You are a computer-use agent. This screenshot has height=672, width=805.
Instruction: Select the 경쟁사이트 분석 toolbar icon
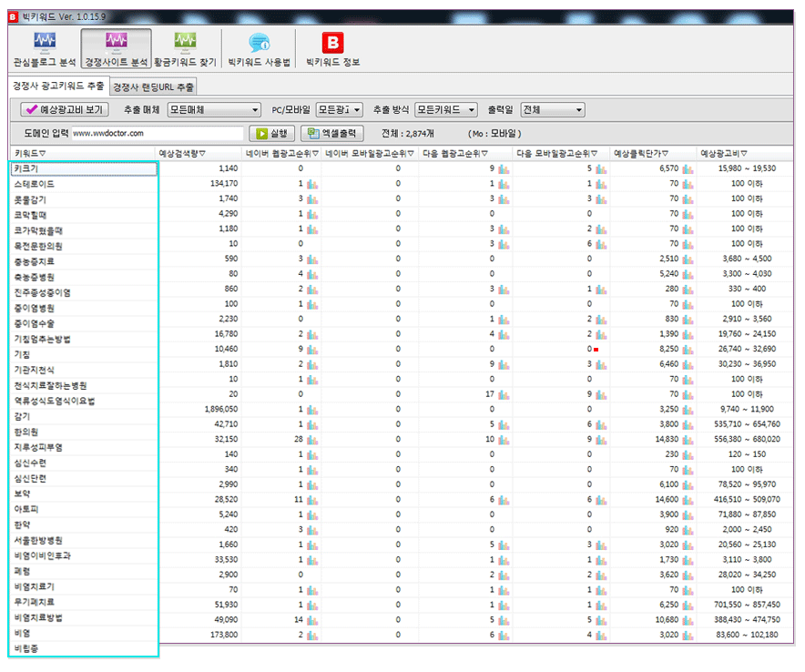coord(116,49)
